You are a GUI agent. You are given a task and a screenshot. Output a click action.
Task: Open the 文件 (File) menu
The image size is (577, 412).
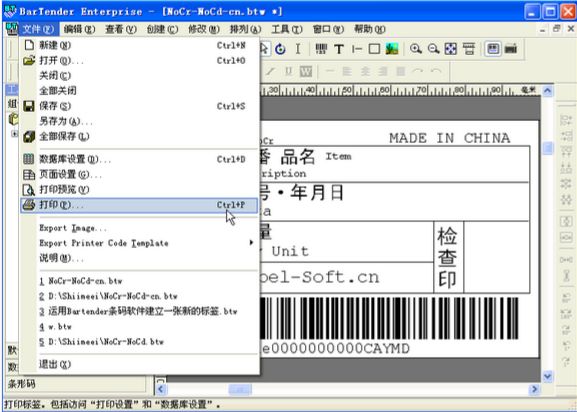[x=38, y=29]
